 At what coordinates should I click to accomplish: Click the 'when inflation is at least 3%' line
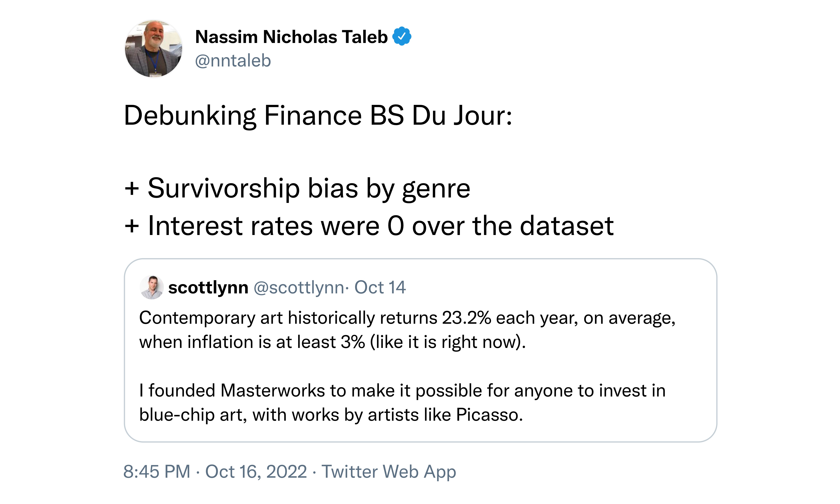332,342
